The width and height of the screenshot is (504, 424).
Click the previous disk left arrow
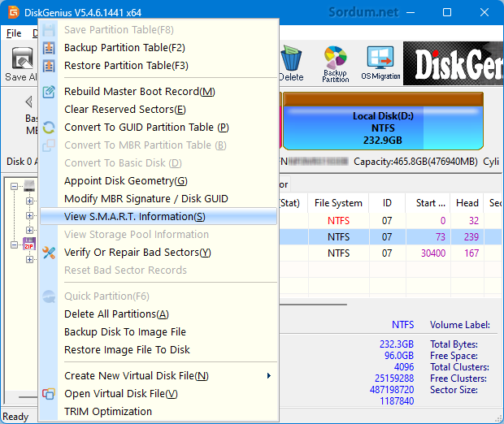(x=29, y=102)
